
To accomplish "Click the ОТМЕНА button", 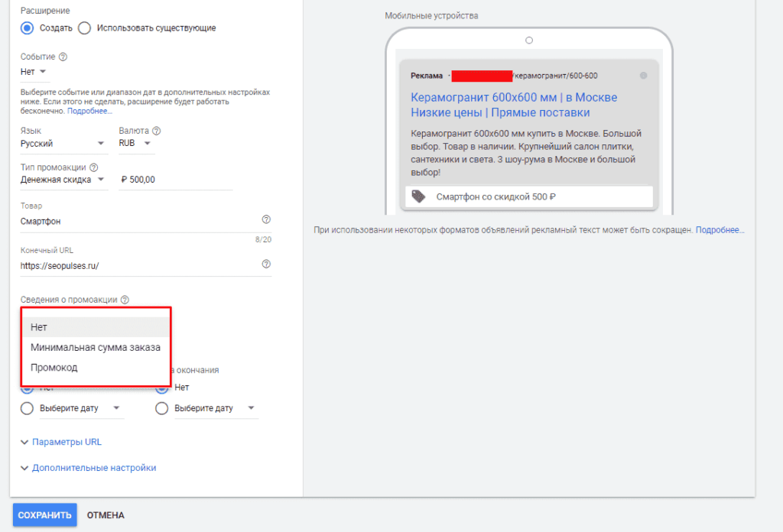I will (x=106, y=515).
